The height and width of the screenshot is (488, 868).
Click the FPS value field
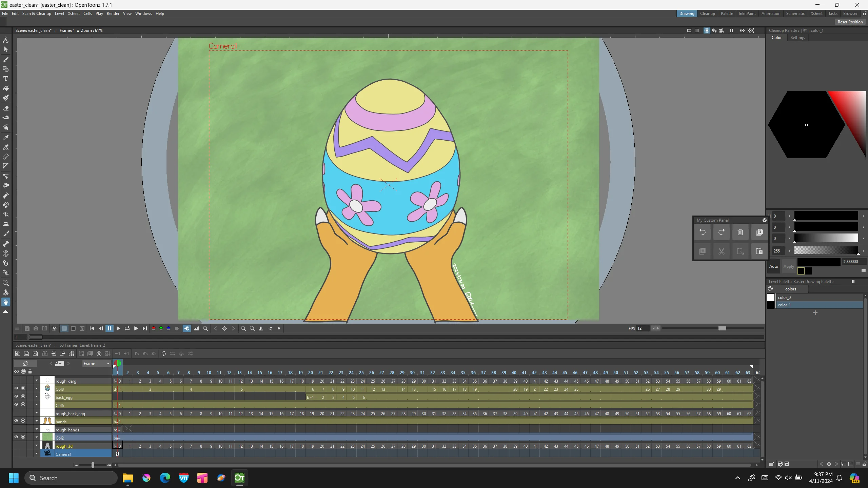[x=643, y=328]
